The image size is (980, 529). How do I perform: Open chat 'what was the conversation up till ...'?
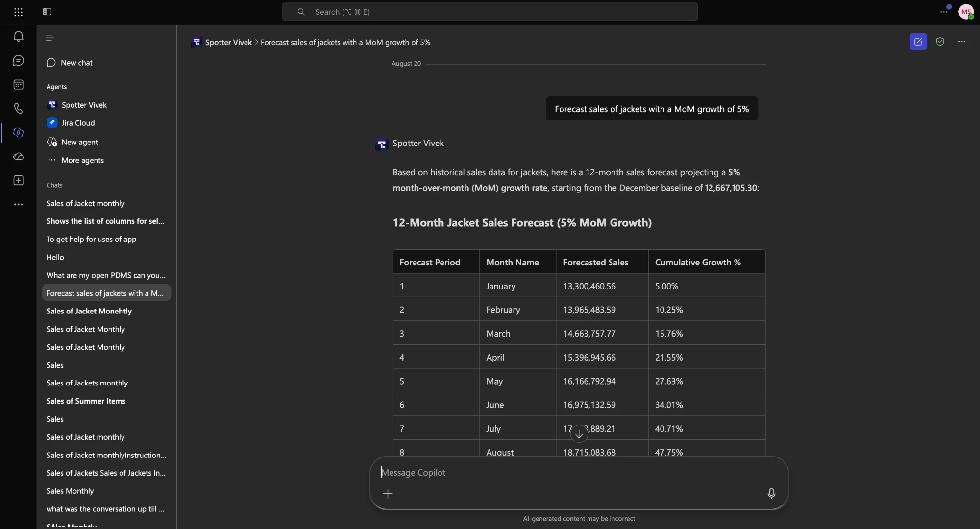pos(106,509)
